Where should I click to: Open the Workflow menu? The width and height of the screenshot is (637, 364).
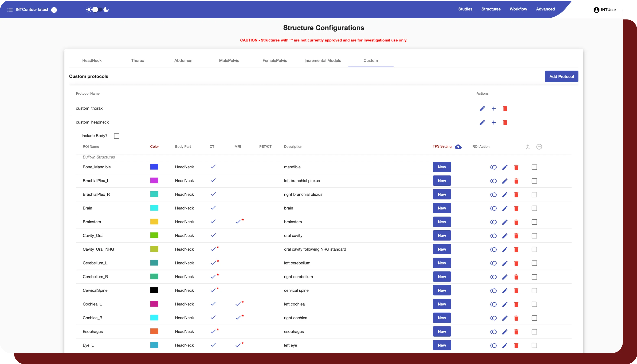tap(518, 9)
